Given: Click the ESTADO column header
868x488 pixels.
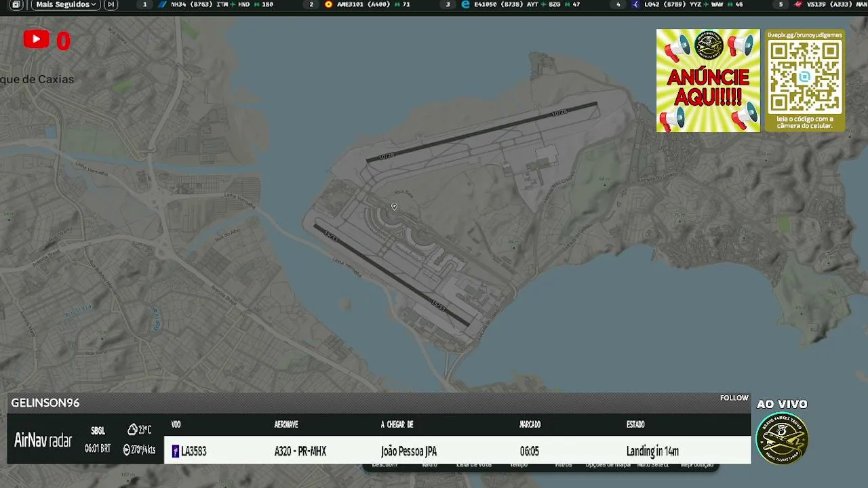Looking at the screenshot, I should 635,424.
